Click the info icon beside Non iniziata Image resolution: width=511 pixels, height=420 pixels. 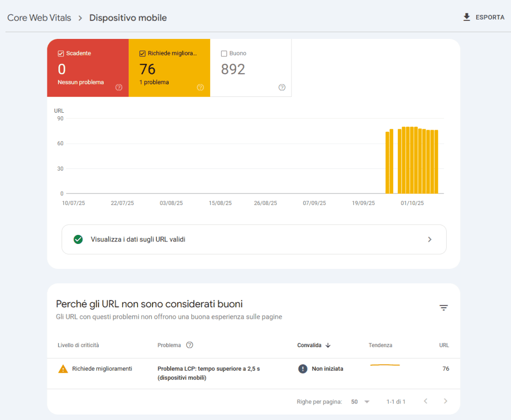(303, 369)
